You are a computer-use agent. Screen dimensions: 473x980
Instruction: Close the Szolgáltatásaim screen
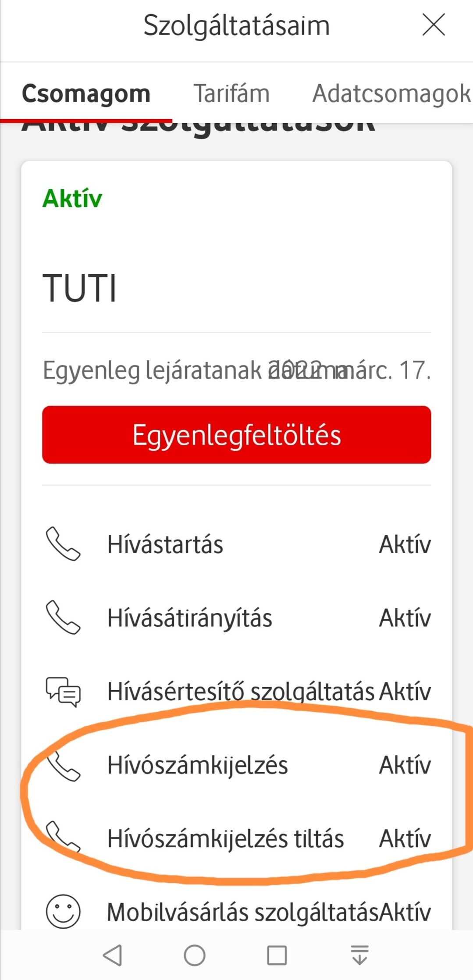tap(433, 25)
